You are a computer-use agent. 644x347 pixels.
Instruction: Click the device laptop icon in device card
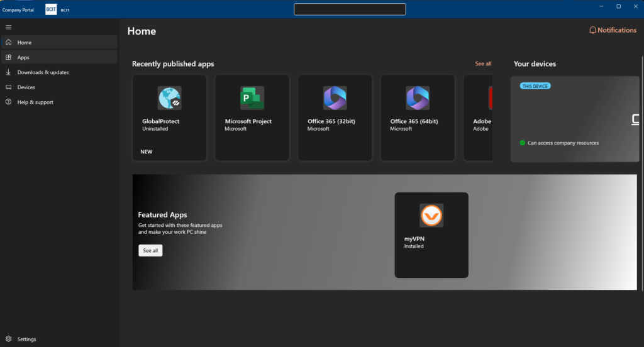point(635,119)
